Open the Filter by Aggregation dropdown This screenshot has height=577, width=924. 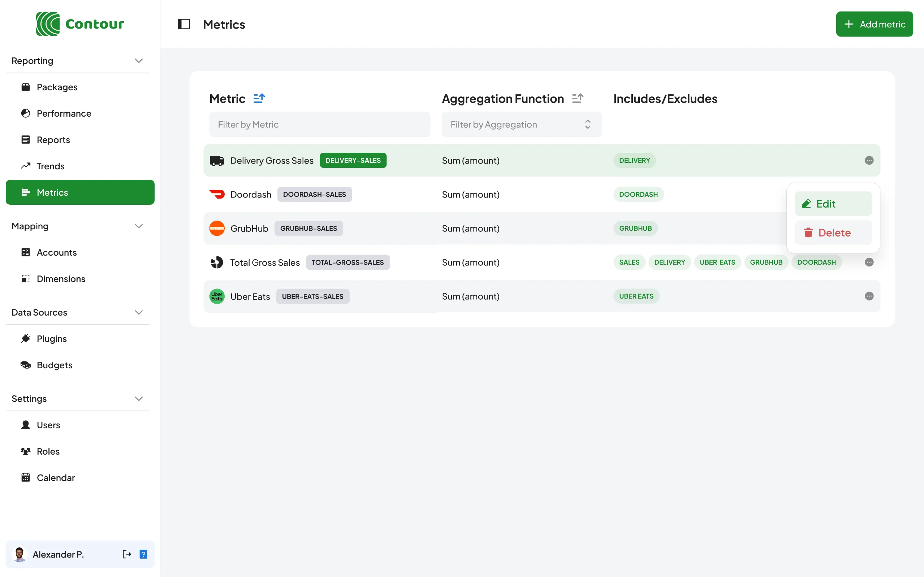point(521,124)
